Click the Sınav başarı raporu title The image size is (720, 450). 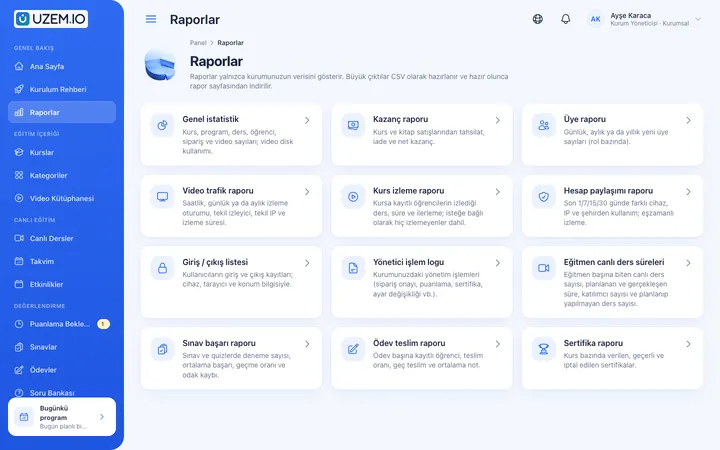click(219, 343)
